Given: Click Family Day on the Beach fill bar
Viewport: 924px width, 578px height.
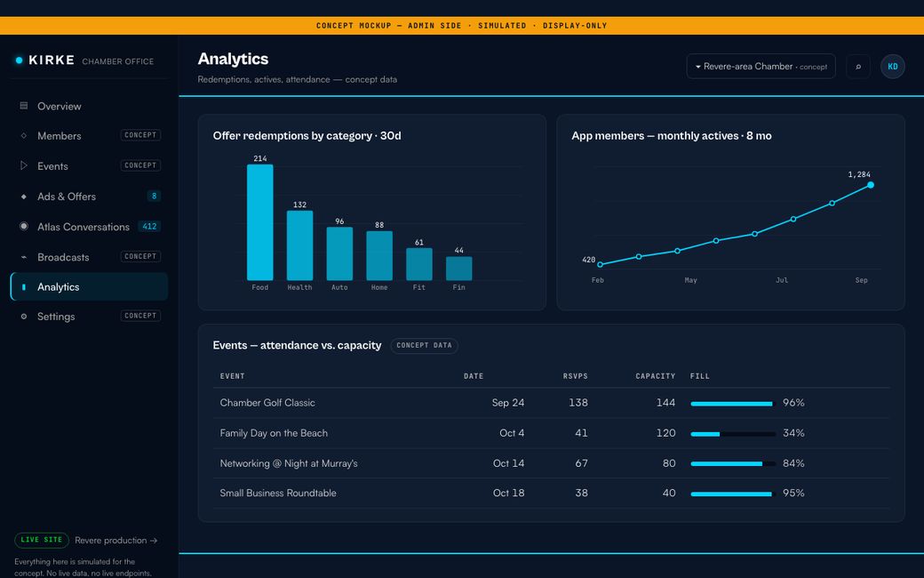Looking at the screenshot, I should pos(732,434).
